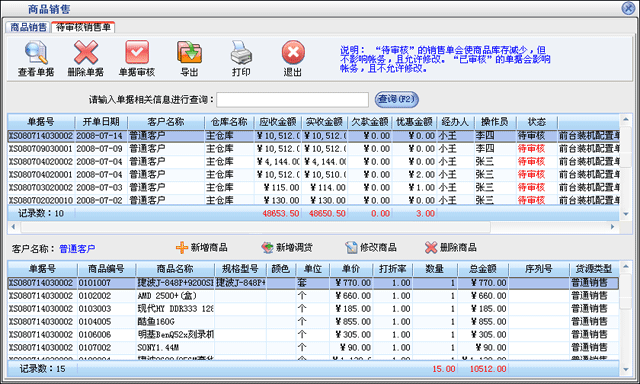The image size is (640, 384).
Task: Sort by the 开单日期 column header
Action: [101, 122]
